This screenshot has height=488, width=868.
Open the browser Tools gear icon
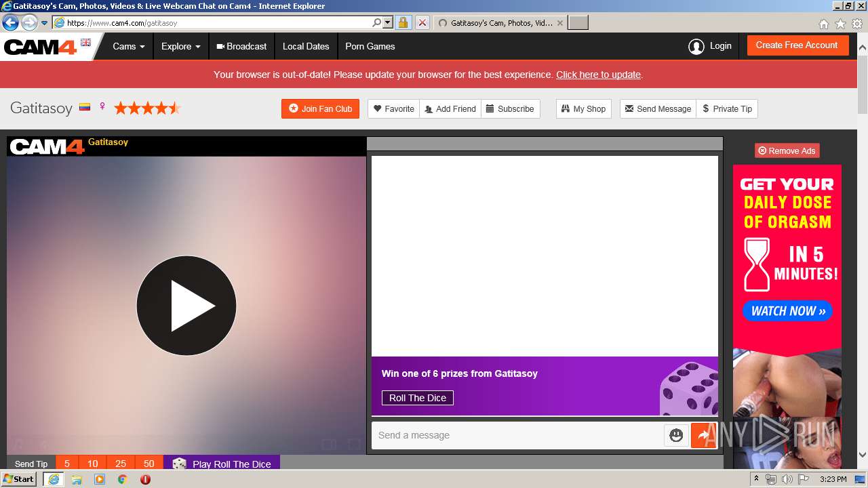coord(857,24)
